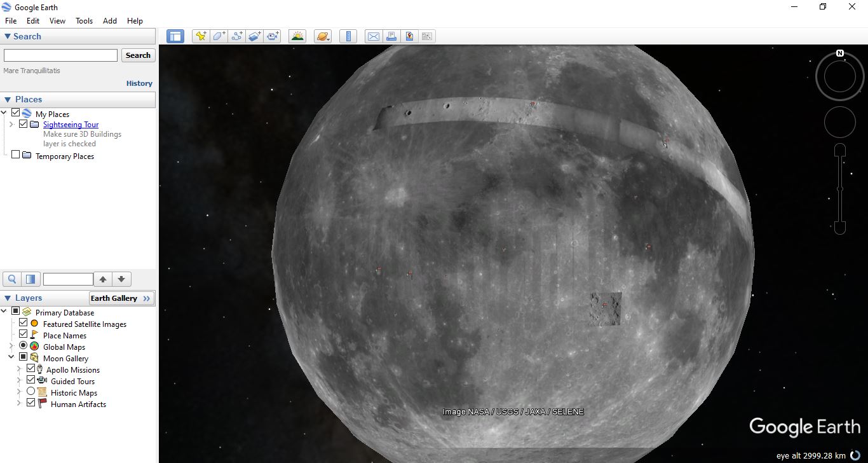868x463 pixels.
Task: Click the Human Artifacts red flag icon
Action: 43,404
